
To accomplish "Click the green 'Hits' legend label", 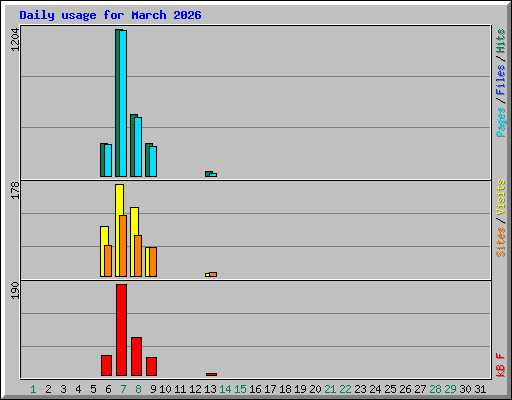I will click(x=500, y=41).
